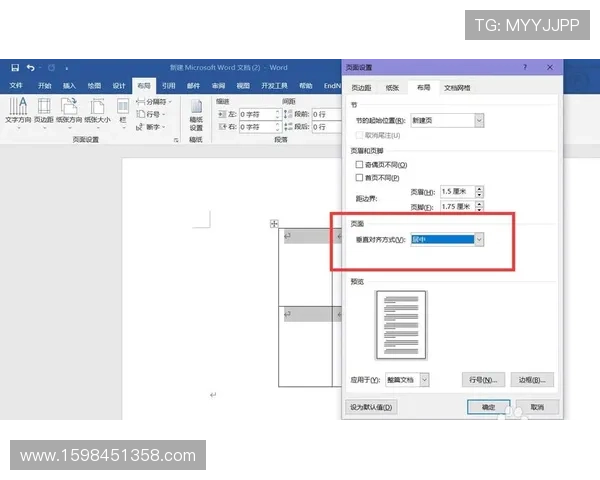600x480 pixels.
Task: Click the page preview thumbnail in dialog
Action: pos(401,325)
